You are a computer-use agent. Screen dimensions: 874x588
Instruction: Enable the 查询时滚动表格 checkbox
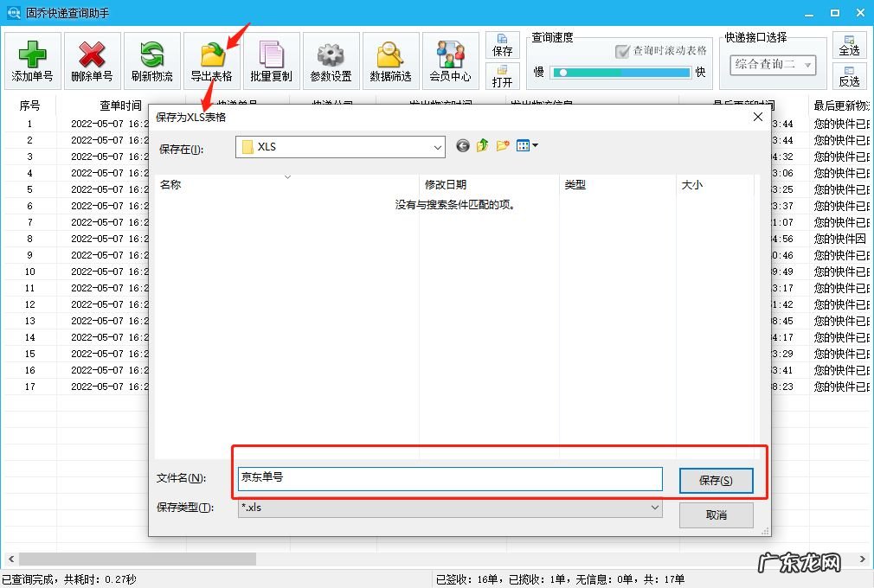[622, 52]
